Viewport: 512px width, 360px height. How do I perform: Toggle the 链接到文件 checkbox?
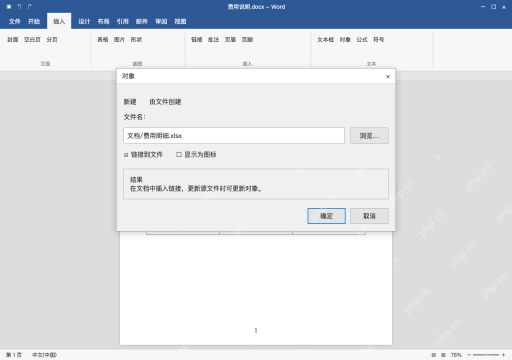pos(126,155)
